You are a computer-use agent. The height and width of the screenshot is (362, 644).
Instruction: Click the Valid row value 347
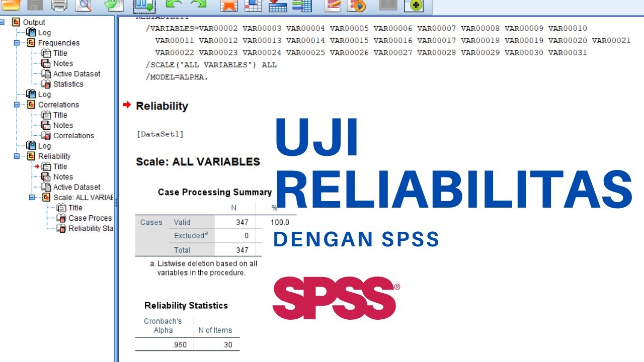(243, 222)
